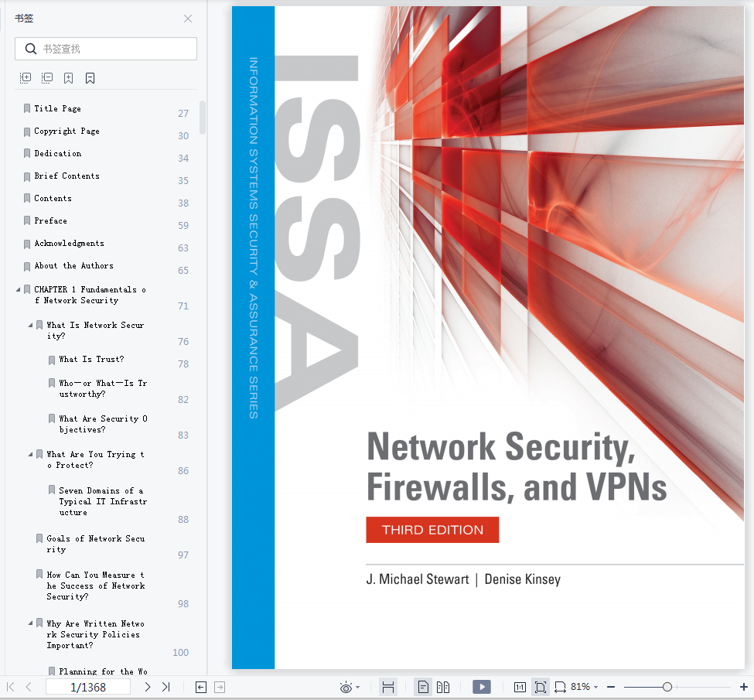The height and width of the screenshot is (700, 754).
Task: Open the What Is Trust? bookmark
Action: click(91, 360)
